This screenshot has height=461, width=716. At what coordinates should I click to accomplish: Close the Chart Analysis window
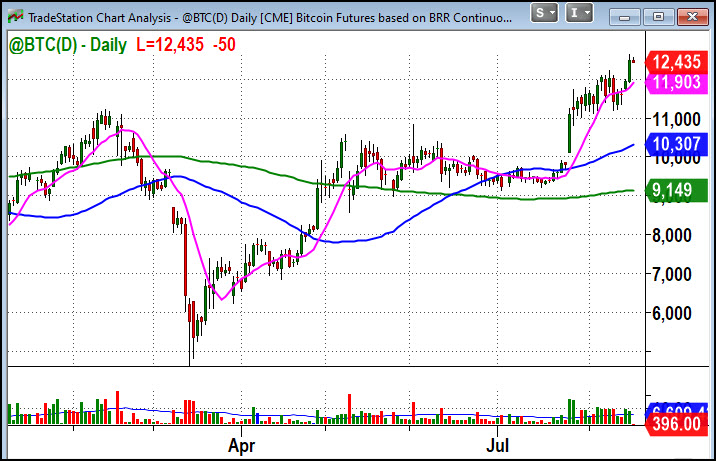click(x=692, y=17)
